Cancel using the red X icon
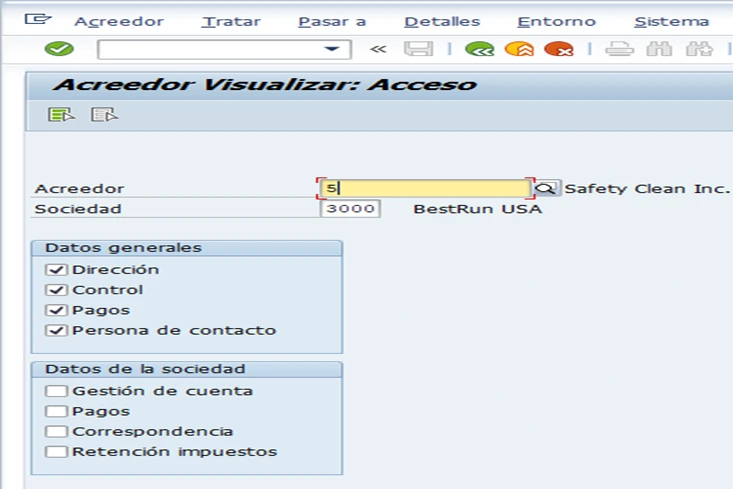This screenshot has width=733, height=489. [x=559, y=49]
